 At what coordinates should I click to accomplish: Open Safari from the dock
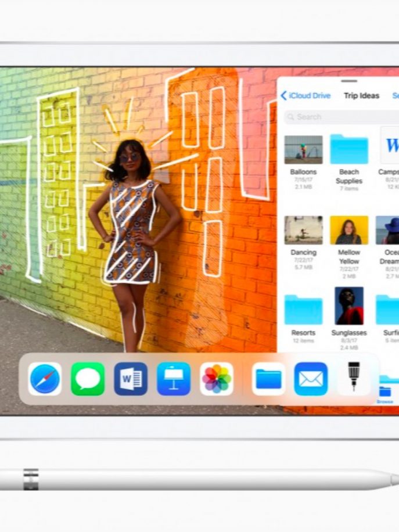[x=45, y=379]
